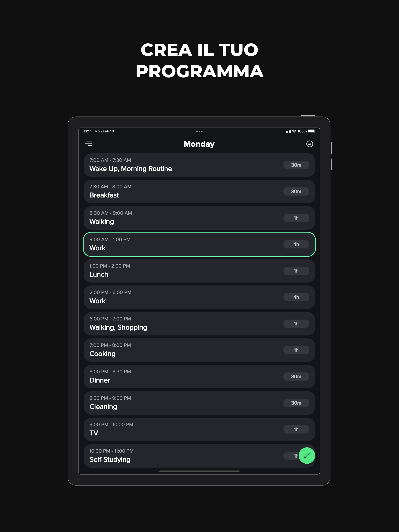Viewport: 399px width, 532px height.
Task: Tap the 30m badge on Dinner
Action: 296,377
